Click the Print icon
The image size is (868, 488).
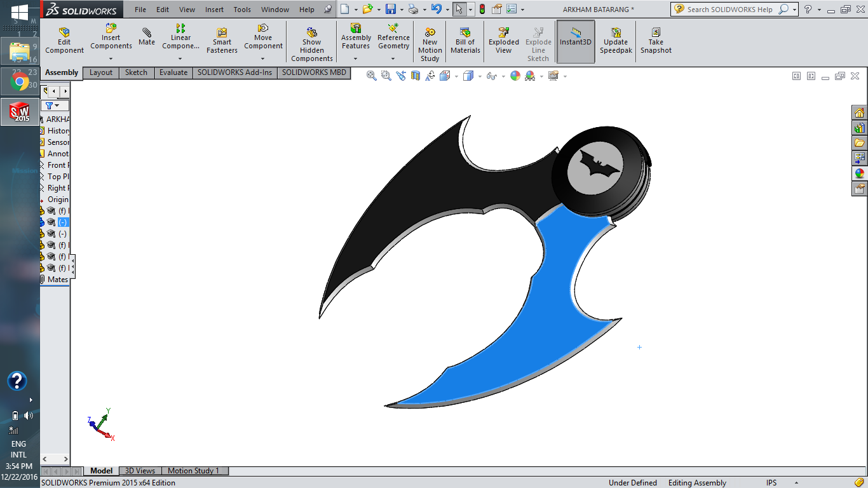[413, 9]
